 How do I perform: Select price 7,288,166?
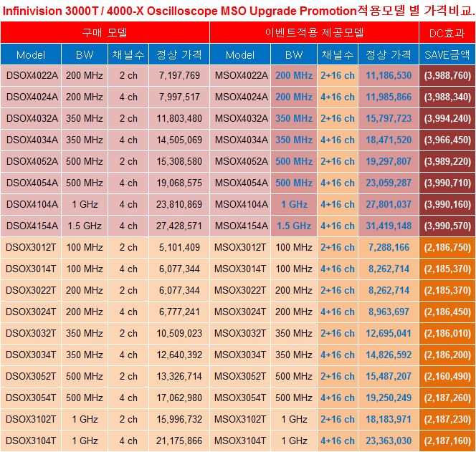click(389, 248)
